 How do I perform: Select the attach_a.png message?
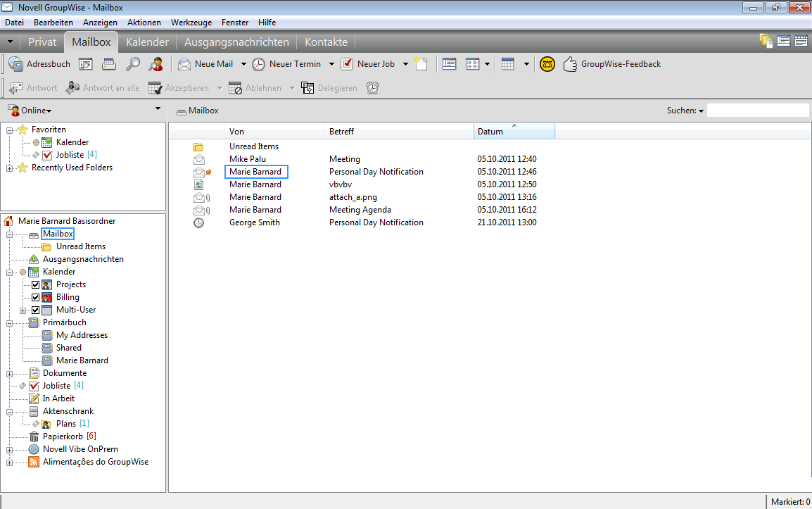(353, 198)
